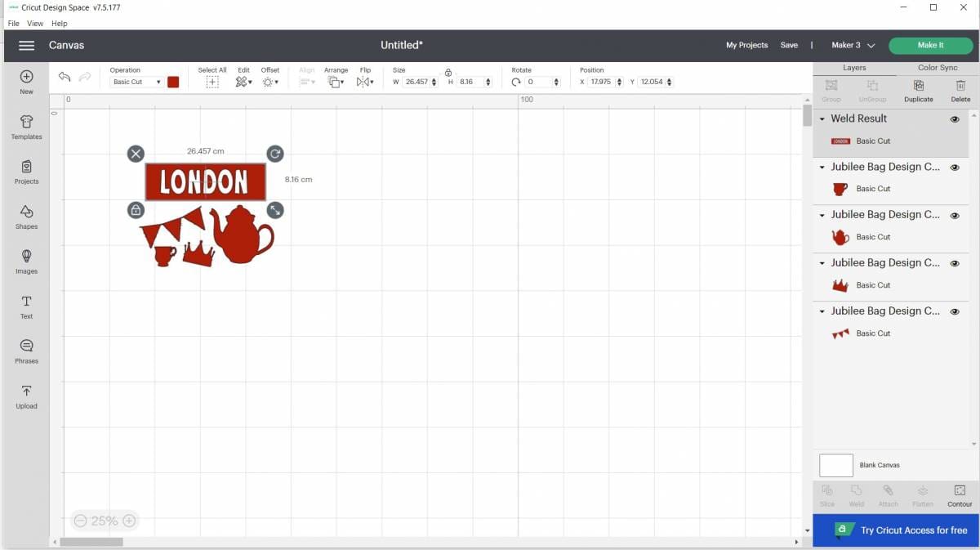Viewport: 980px width, 550px height.
Task: Click the Undo arrow
Action: click(65, 77)
